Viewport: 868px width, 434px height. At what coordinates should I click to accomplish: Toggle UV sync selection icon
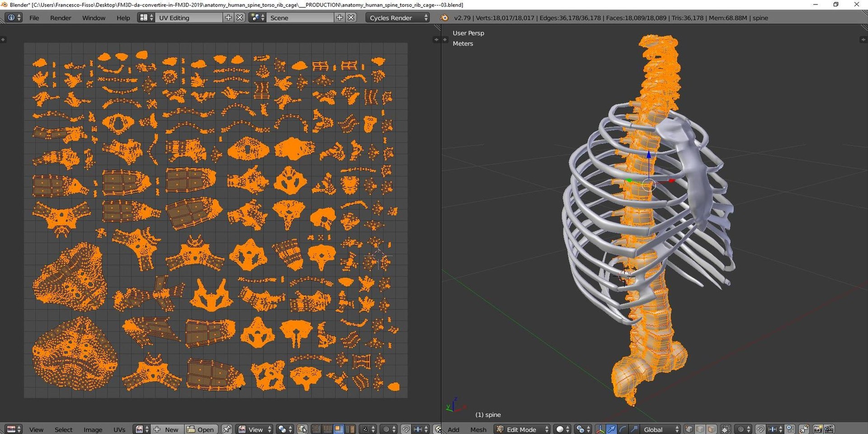(302, 429)
